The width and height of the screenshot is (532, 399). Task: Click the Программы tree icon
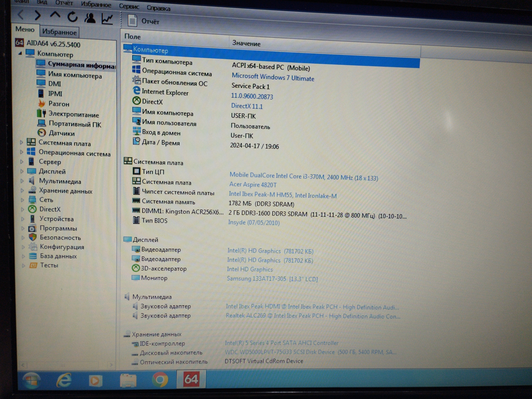[x=32, y=228]
